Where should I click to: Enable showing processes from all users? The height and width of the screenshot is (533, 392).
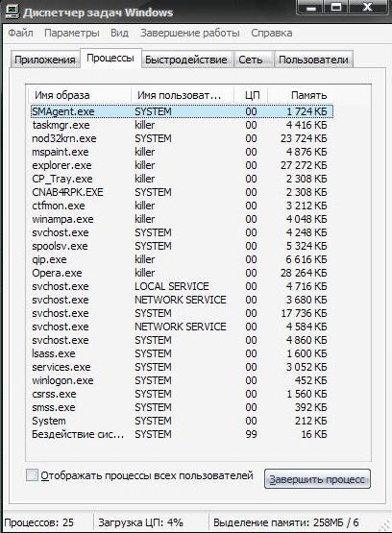32,475
